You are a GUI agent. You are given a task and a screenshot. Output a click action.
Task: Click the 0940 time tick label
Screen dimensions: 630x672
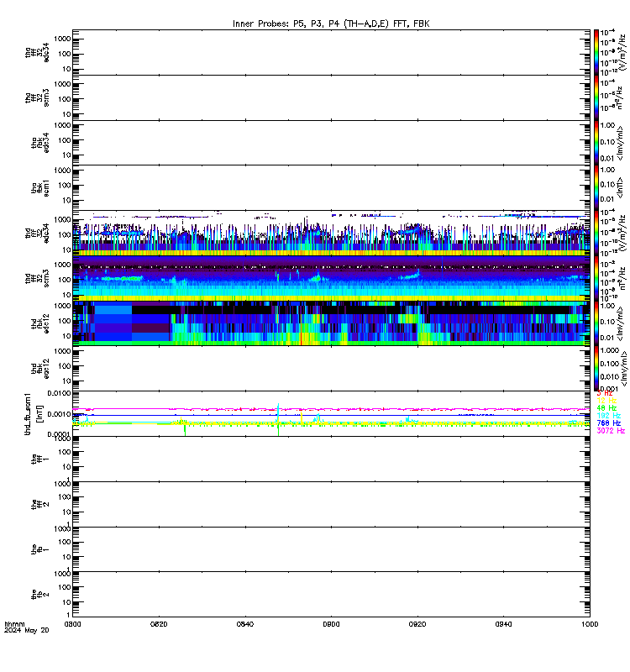coord(503,624)
